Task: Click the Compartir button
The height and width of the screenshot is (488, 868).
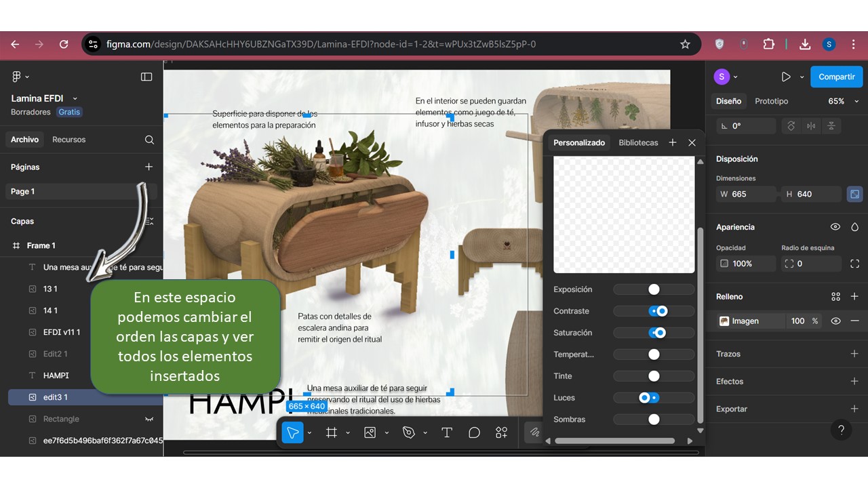Action: (836, 77)
